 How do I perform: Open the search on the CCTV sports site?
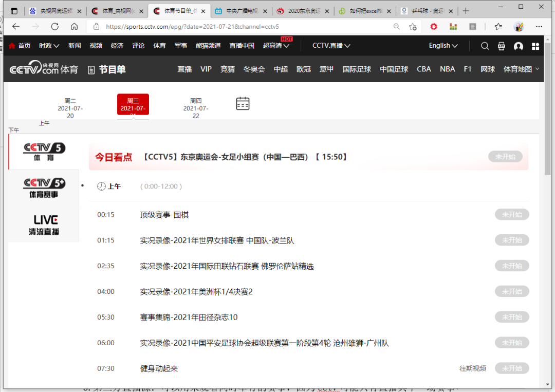tap(485, 46)
